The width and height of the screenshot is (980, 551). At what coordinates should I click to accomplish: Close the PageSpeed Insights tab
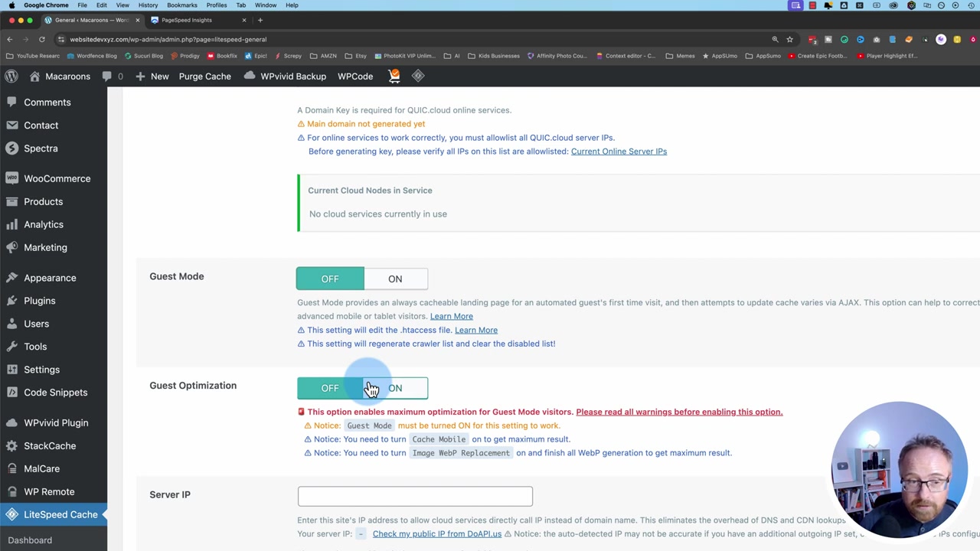point(244,20)
